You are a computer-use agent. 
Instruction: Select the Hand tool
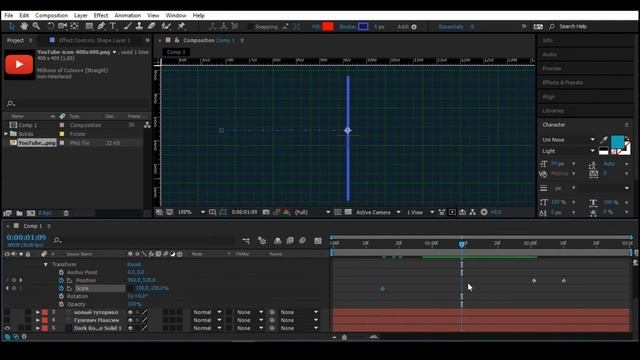[x=24, y=26]
